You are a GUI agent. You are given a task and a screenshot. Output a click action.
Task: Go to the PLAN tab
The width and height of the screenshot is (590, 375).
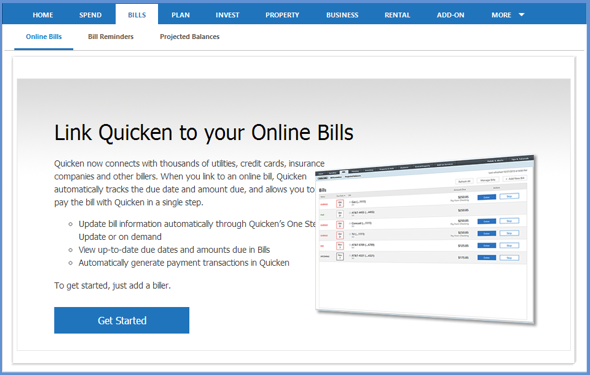pos(181,15)
